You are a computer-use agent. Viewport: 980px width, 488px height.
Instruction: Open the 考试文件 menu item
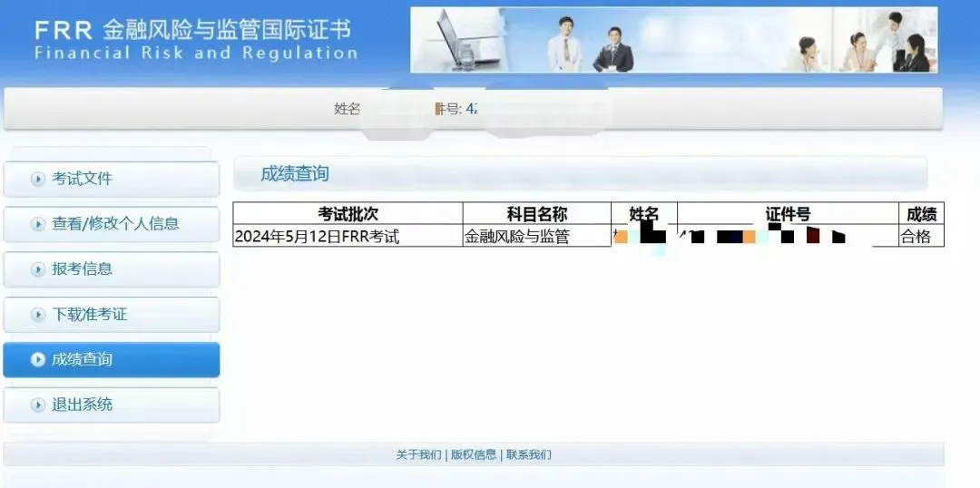(x=82, y=179)
